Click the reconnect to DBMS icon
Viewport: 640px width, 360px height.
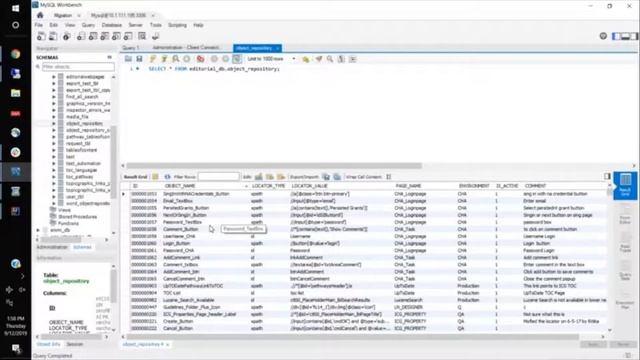coord(155,36)
